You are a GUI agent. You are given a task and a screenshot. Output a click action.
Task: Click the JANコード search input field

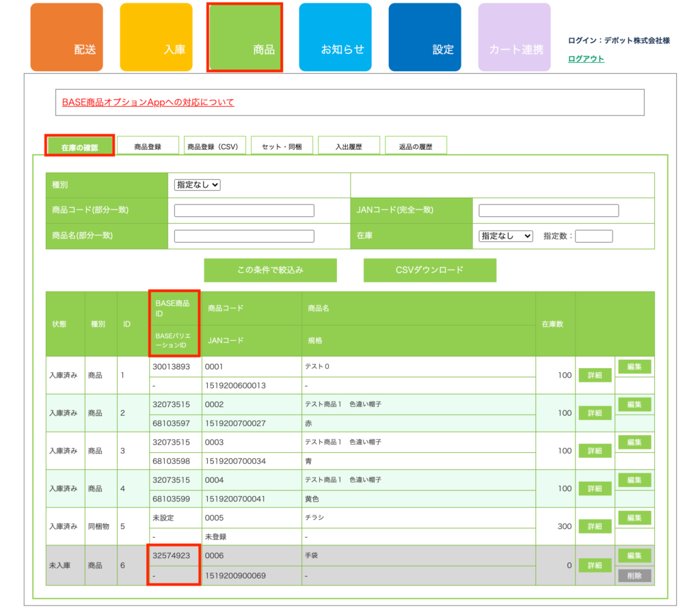pyautogui.click(x=548, y=211)
